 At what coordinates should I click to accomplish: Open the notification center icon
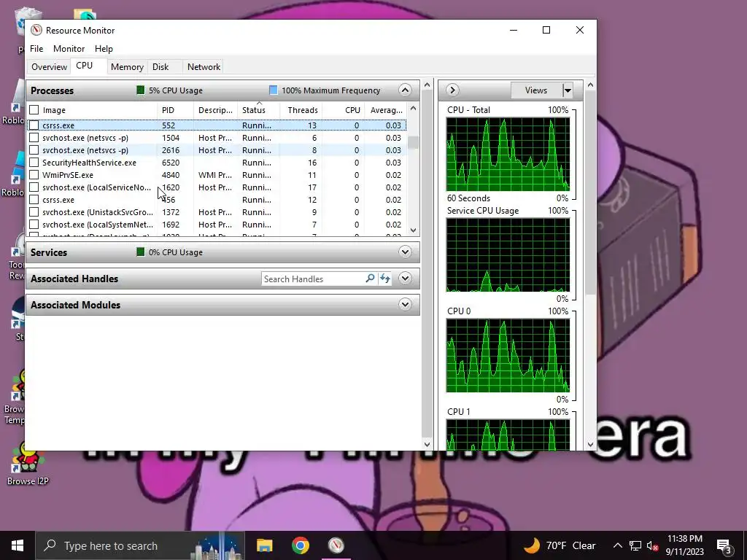[x=724, y=545]
